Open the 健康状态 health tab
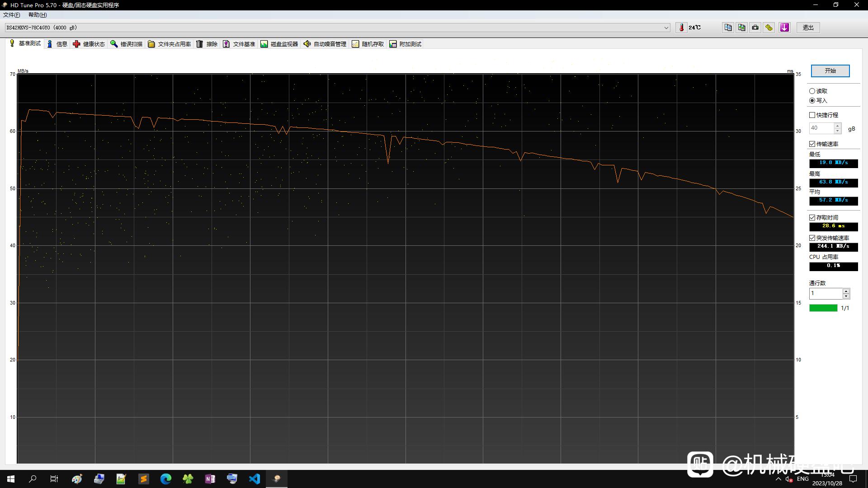Screen dimensions: 868x488 [89, 44]
